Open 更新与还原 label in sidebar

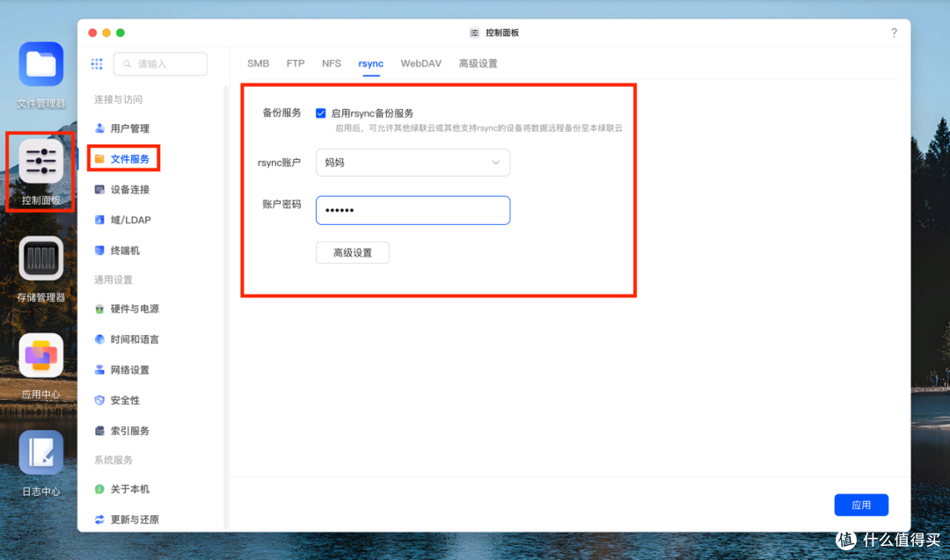[135, 520]
